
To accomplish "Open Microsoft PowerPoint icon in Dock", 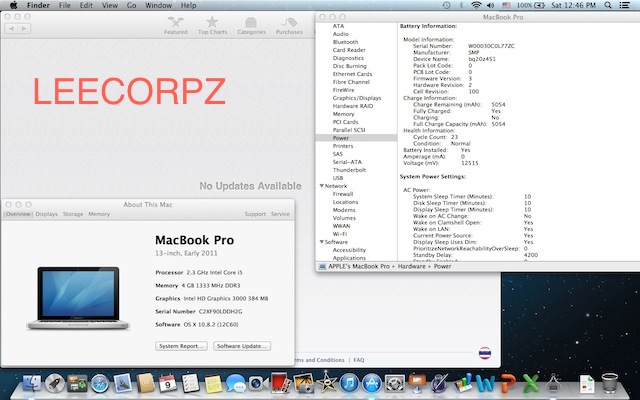I will tap(508, 384).
